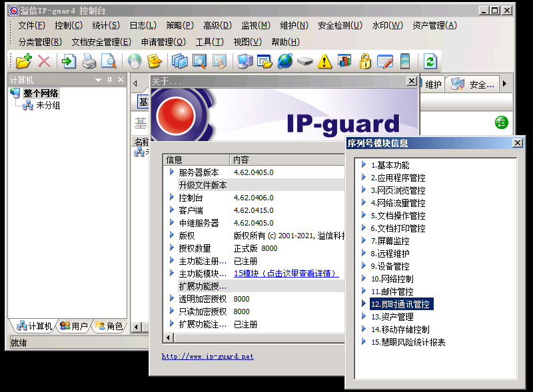Image resolution: width=533 pixels, height=392 pixels.
Task: Switch to the 安全... tab
Action: [473, 85]
